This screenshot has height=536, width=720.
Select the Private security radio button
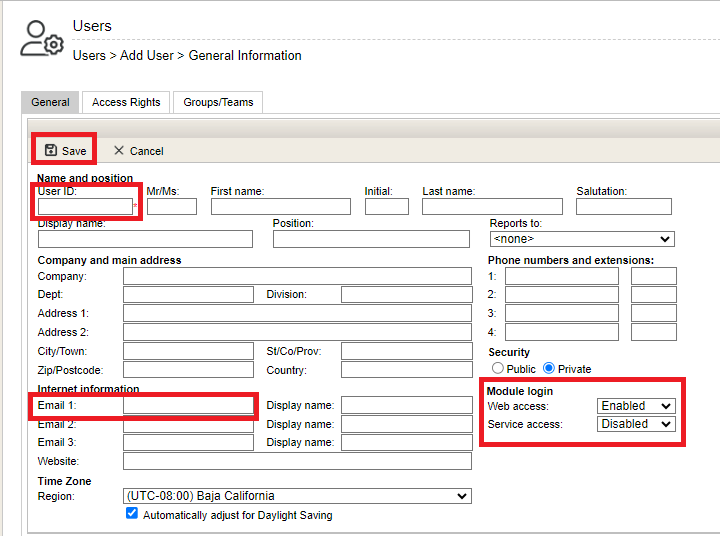(549, 368)
